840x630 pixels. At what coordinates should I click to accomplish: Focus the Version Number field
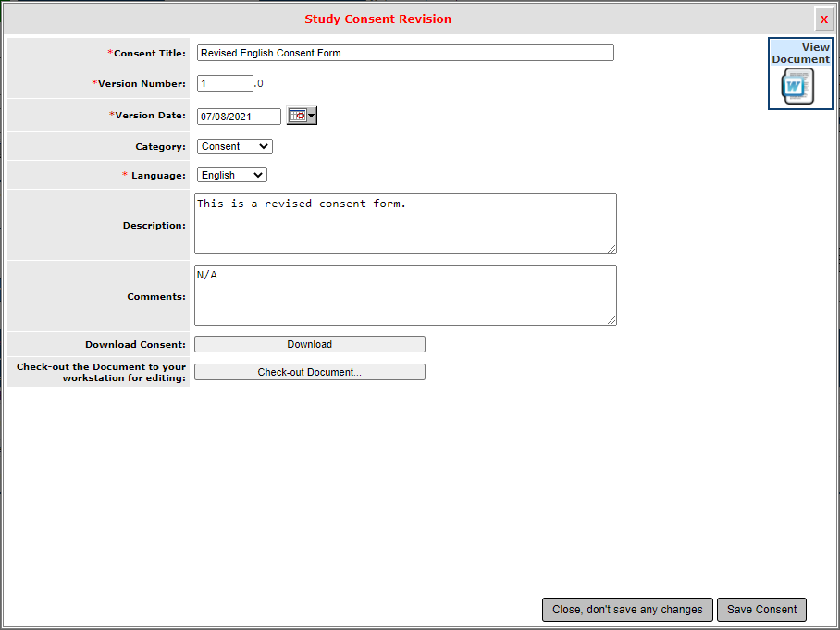pos(225,83)
